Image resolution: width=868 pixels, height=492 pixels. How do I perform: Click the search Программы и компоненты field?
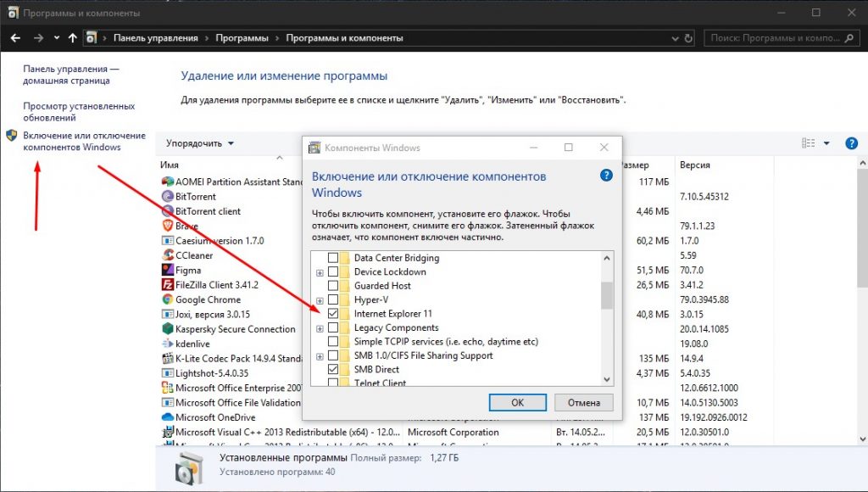[781, 38]
